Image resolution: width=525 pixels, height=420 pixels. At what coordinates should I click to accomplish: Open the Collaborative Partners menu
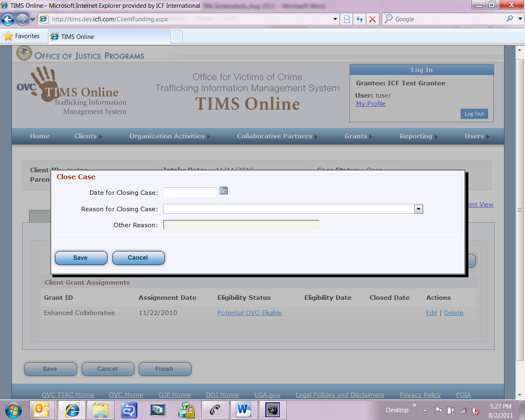pos(277,136)
